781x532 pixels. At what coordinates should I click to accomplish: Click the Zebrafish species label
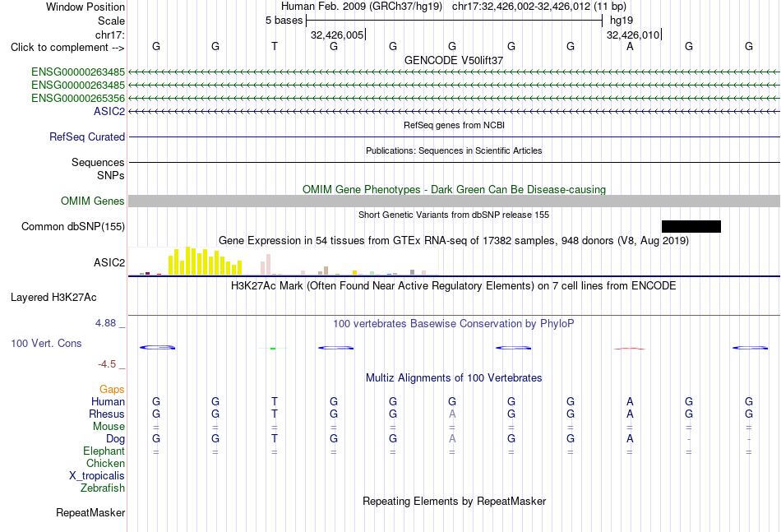103,488
